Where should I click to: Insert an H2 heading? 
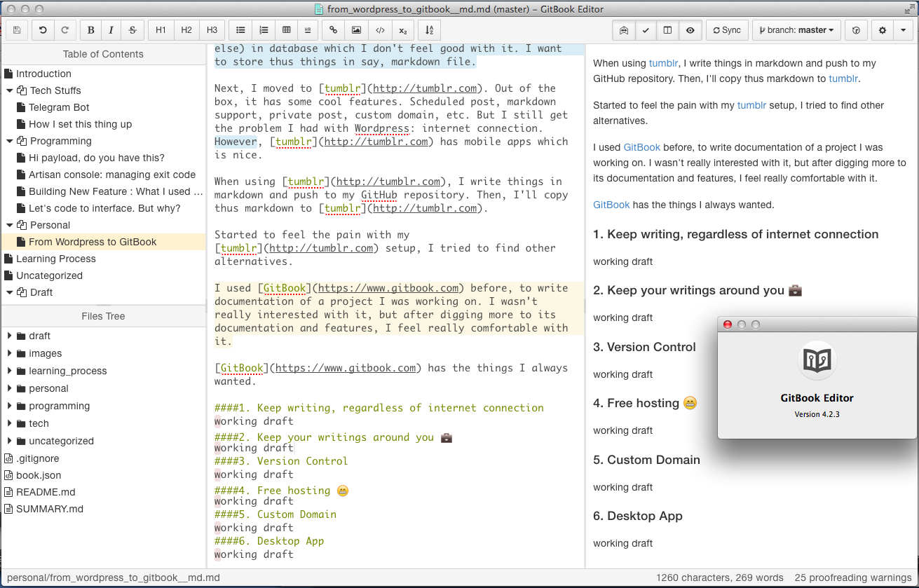point(186,30)
